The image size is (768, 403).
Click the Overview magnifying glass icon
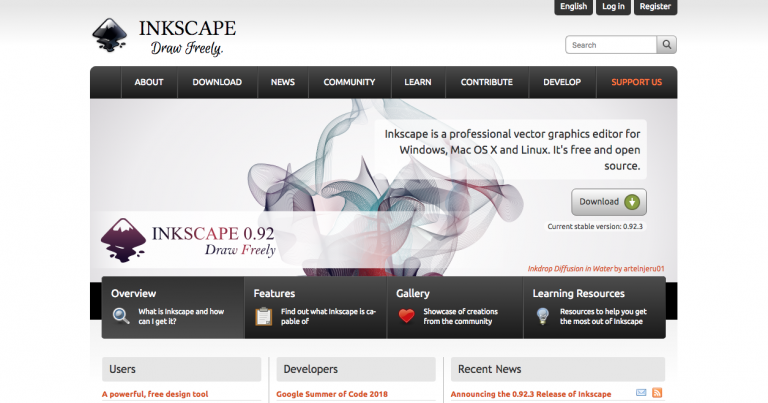point(121,316)
